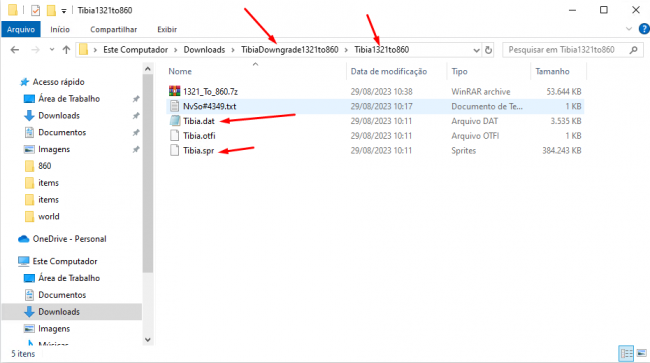The height and width of the screenshot is (363, 650).
Task: Open the 860 folder in sidebar
Action: 45,166
